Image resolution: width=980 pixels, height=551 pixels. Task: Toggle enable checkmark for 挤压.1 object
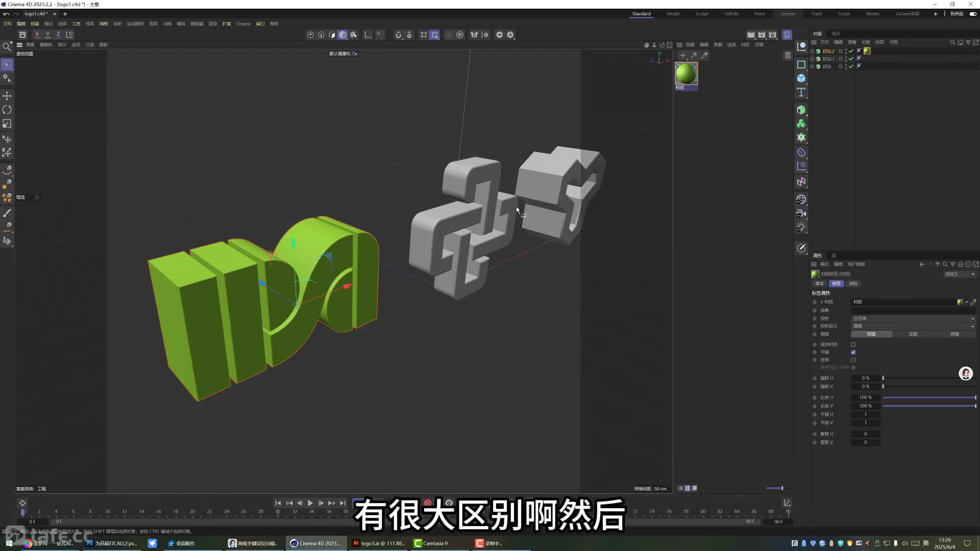point(851,59)
